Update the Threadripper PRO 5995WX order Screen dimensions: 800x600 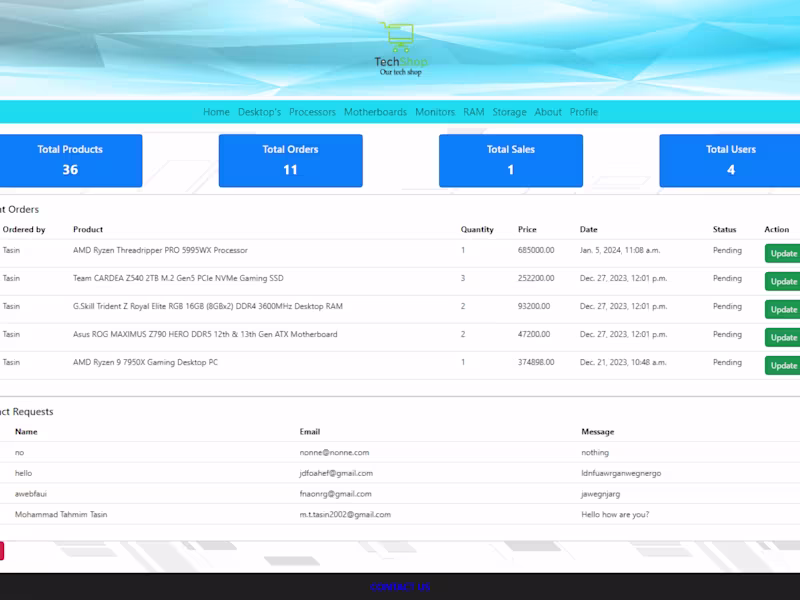[783, 254]
